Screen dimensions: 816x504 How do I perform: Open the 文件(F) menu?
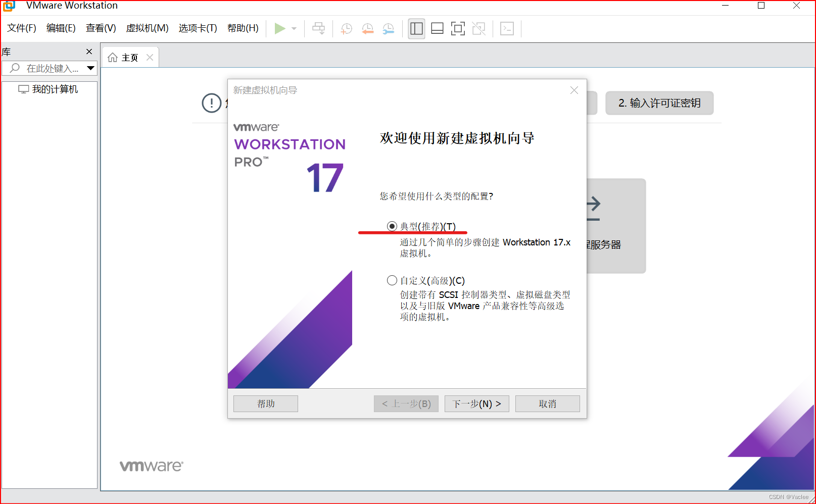pyautogui.click(x=22, y=28)
